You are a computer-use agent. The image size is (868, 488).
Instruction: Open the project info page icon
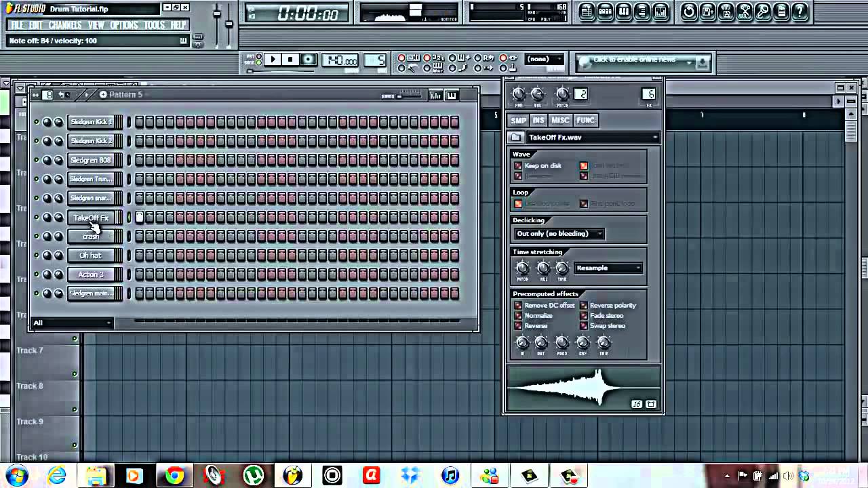(x=781, y=11)
